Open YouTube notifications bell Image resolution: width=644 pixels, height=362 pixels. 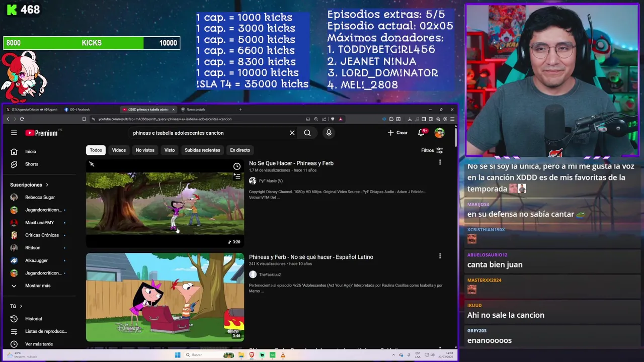421,133
